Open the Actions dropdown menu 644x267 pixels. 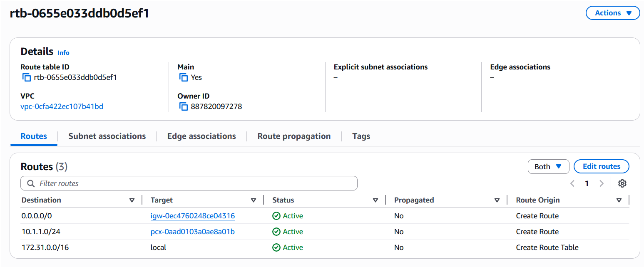(x=612, y=13)
